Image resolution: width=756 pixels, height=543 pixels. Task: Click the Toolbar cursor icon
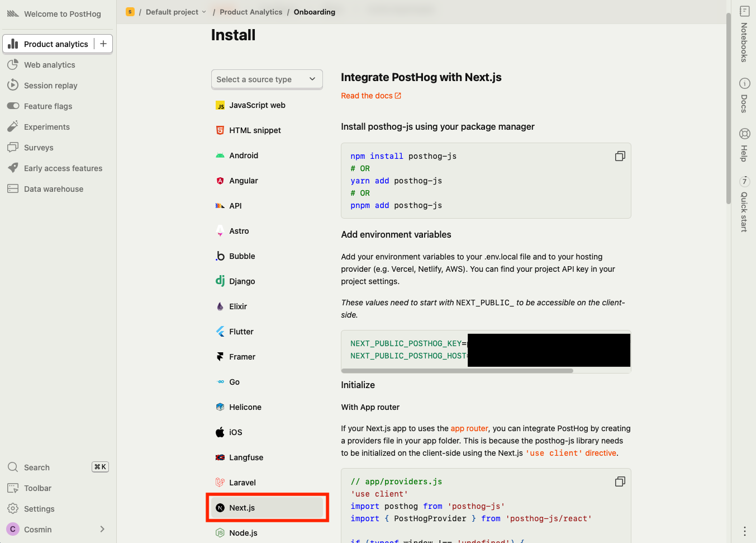tap(13, 488)
